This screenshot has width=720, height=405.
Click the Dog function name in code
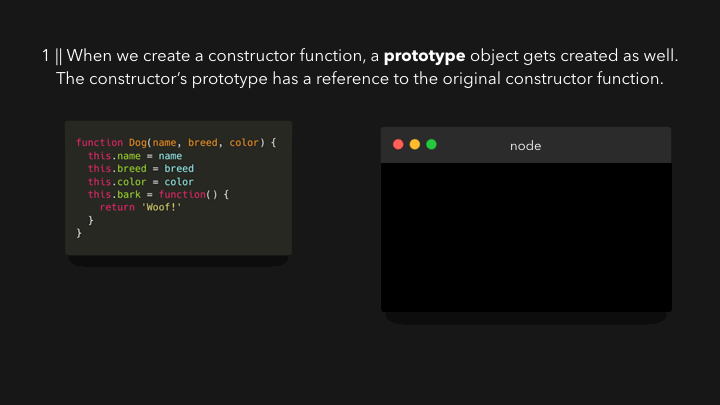point(137,143)
